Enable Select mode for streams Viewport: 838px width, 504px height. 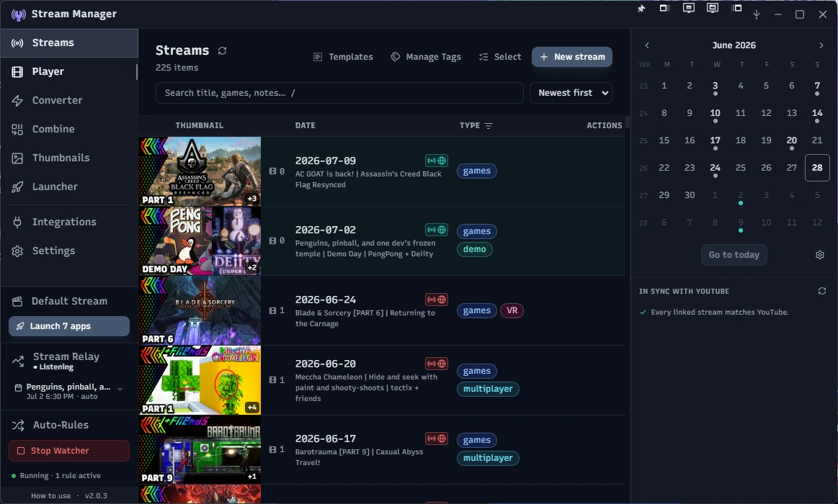point(500,57)
